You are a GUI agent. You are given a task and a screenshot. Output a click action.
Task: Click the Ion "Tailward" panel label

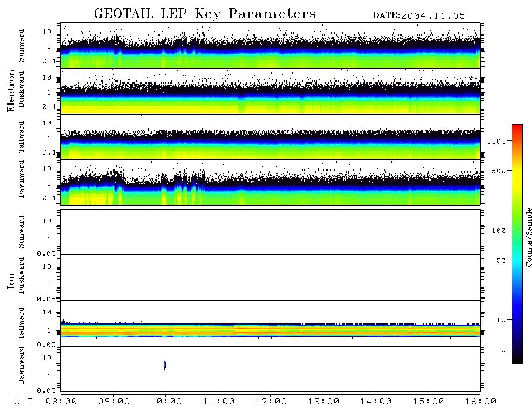21,323
